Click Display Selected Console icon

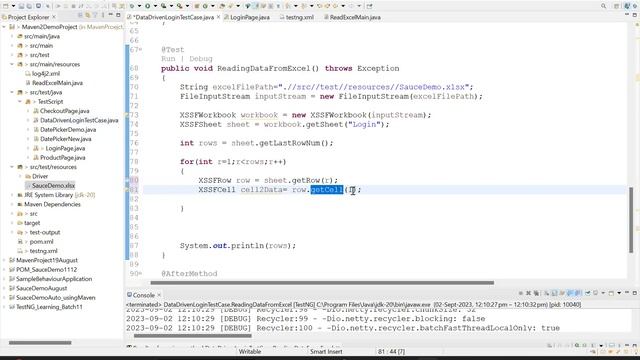click(596, 293)
